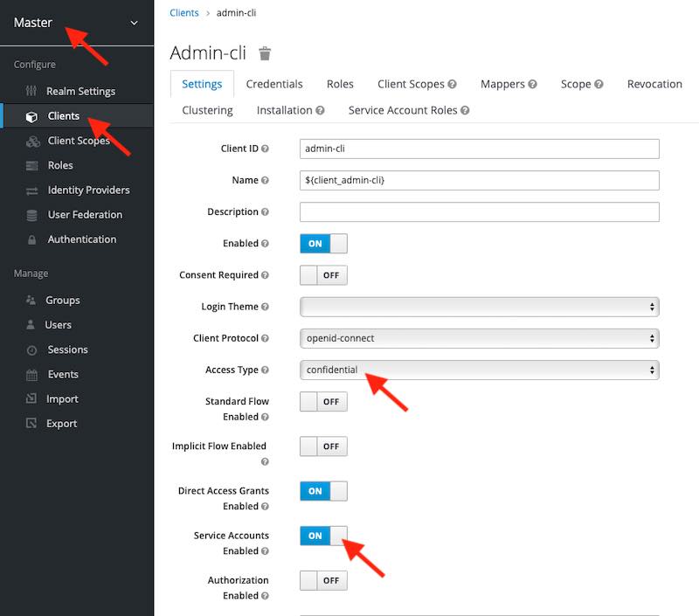The height and width of the screenshot is (616, 699).
Task: Click the Import icon in the sidebar
Action: (x=31, y=398)
